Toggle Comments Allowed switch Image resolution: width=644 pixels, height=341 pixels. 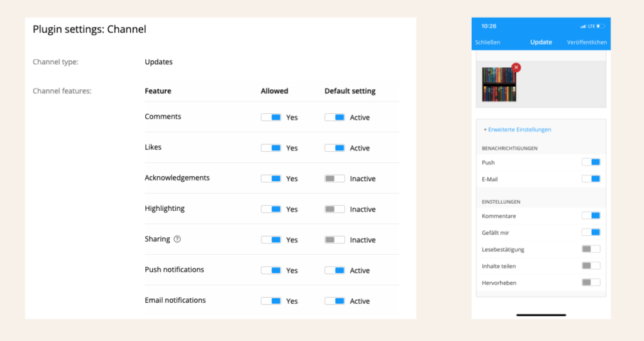271,118
